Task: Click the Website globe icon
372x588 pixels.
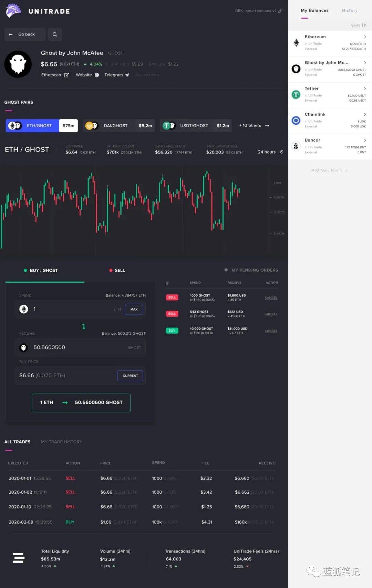Action: 97,75
